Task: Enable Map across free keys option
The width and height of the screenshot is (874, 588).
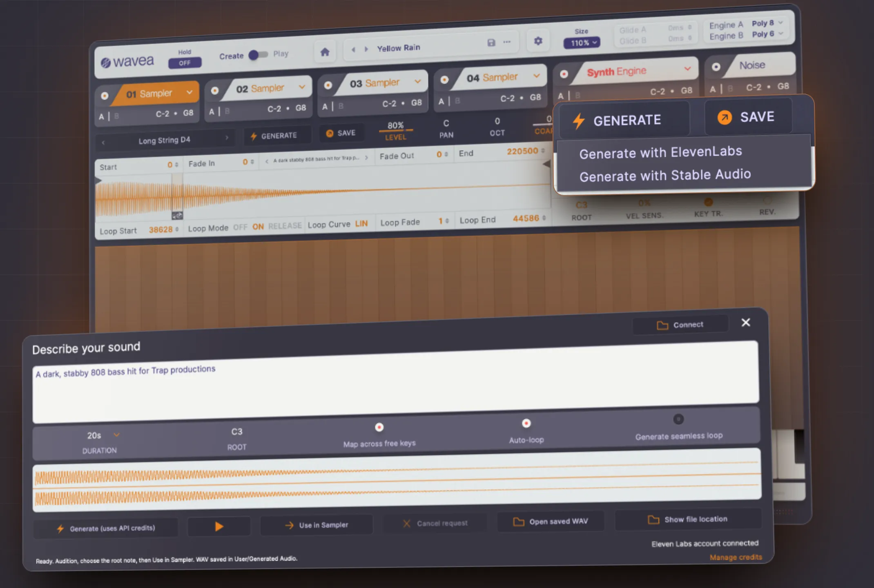Action: pos(379,427)
